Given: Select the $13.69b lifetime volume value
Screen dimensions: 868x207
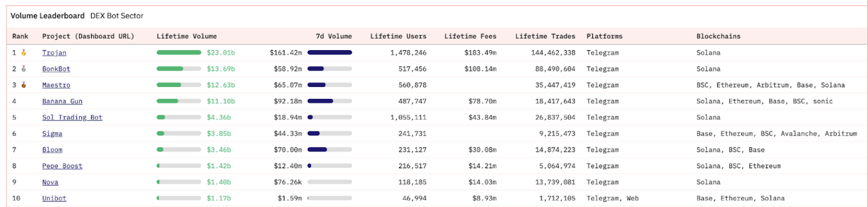Looking at the screenshot, I should point(221,69).
